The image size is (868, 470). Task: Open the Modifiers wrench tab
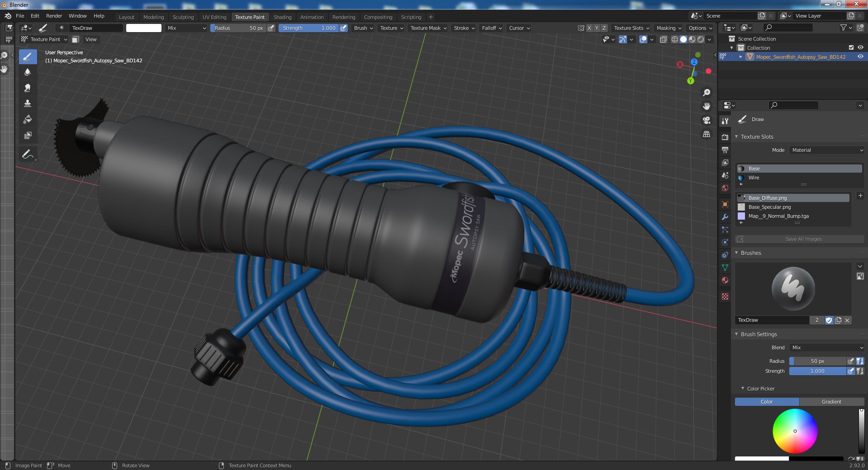pyautogui.click(x=725, y=217)
